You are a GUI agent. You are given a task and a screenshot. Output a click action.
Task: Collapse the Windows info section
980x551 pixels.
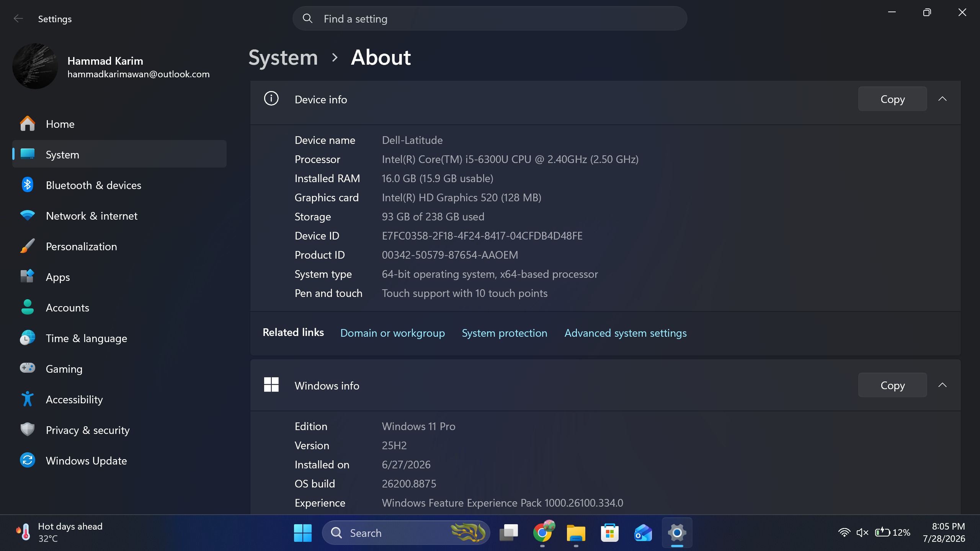point(942,385)
